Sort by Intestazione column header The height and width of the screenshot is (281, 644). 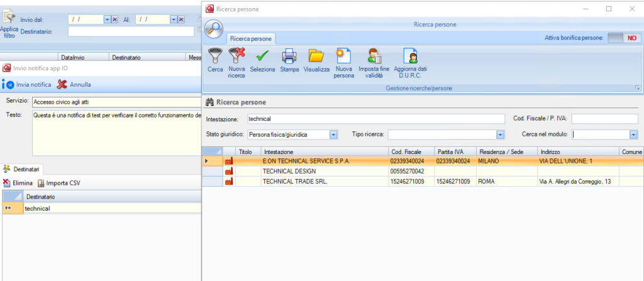(325, 152)
